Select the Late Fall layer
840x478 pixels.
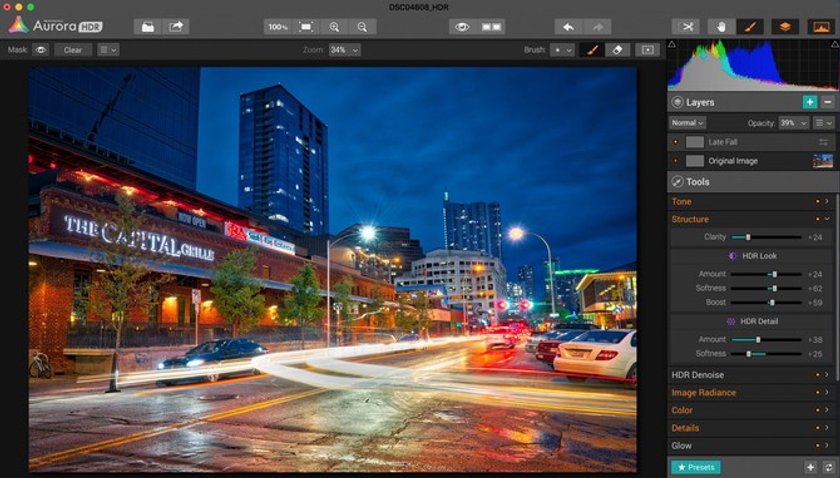(x=751, y=142)
